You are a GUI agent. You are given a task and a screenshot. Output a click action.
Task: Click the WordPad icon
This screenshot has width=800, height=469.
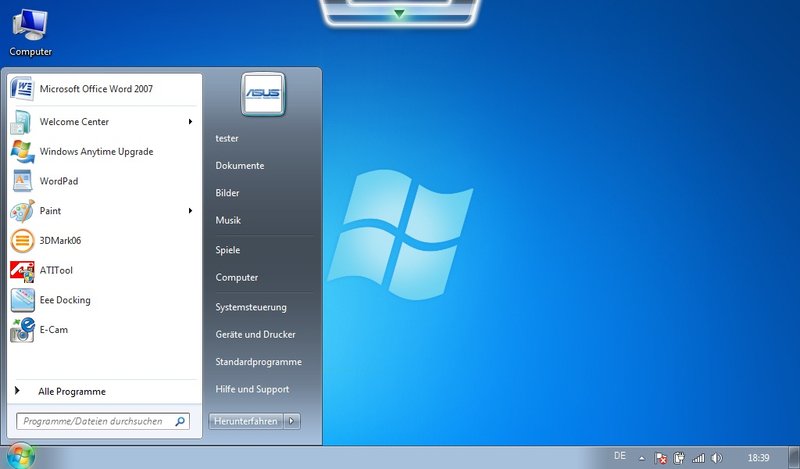[22, 181]
